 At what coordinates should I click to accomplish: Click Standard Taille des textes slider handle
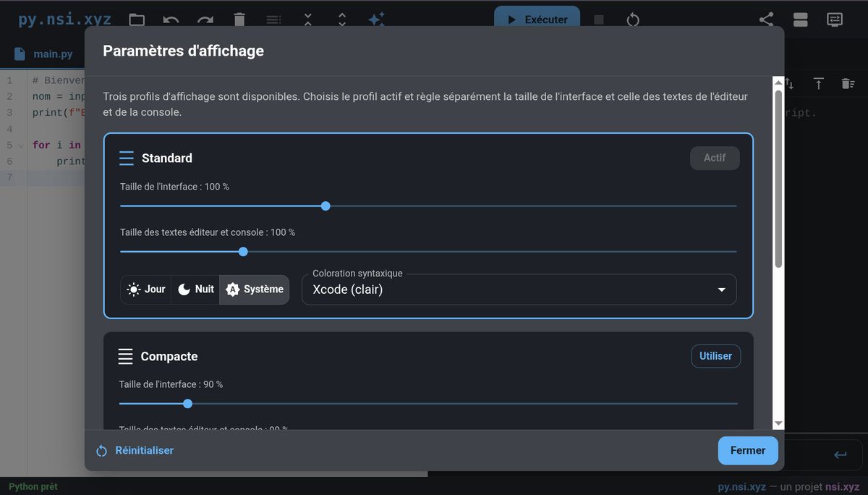[x=243, y=252]
